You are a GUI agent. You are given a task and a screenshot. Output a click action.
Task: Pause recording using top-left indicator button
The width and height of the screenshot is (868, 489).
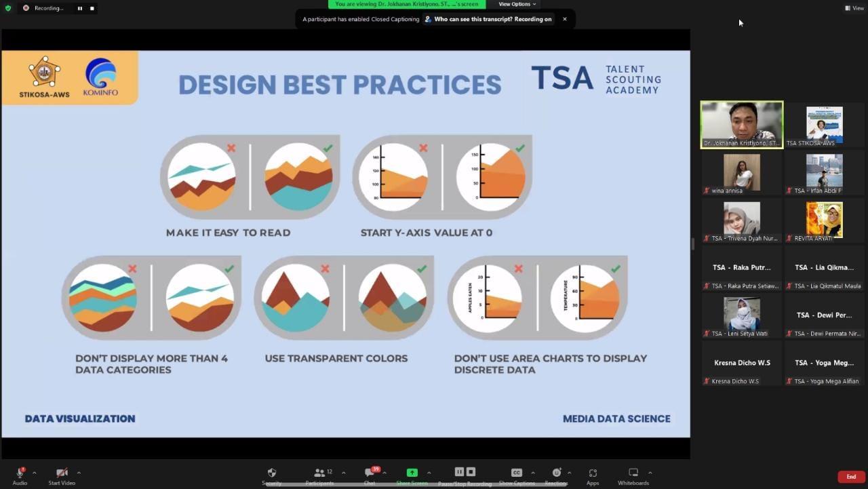tap(80, 8)
